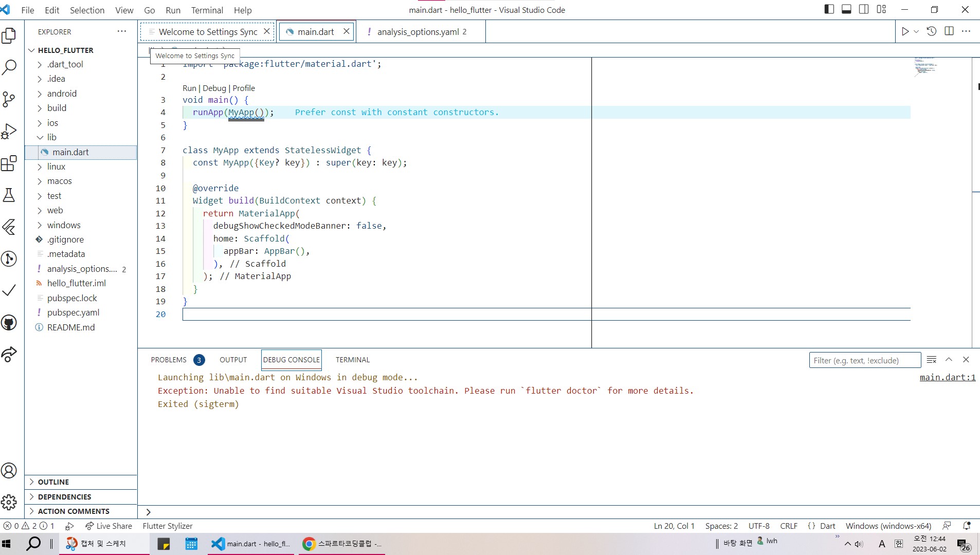Open Windows Start menu
Viewport: 980px width, 555px height.
coord(7,544)
